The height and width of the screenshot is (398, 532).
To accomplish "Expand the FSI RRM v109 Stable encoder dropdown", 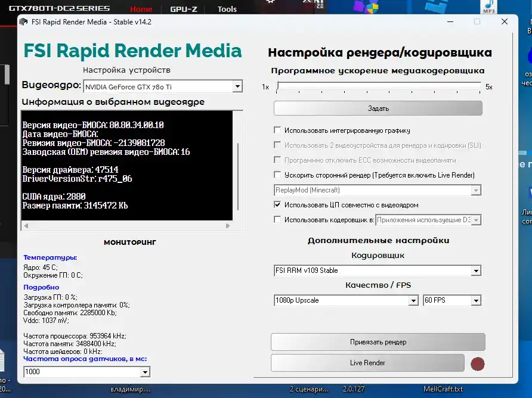I will pyautogui.click(x=476, y=270).
